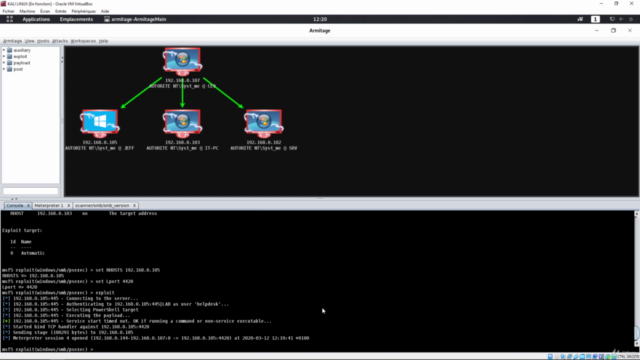Select the compromised host 192.168.0.107 icon

coord(182,62)
